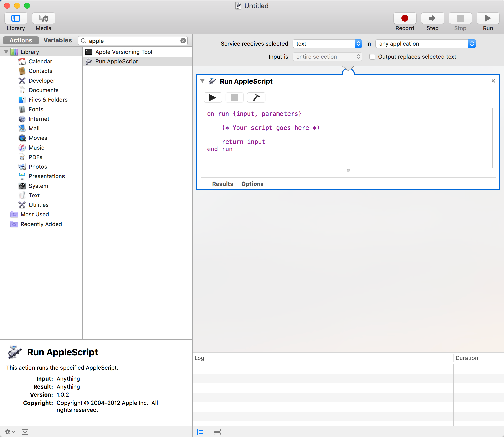504x437 pixels.
Task: Select the Photos category
Action: [38, 167]
